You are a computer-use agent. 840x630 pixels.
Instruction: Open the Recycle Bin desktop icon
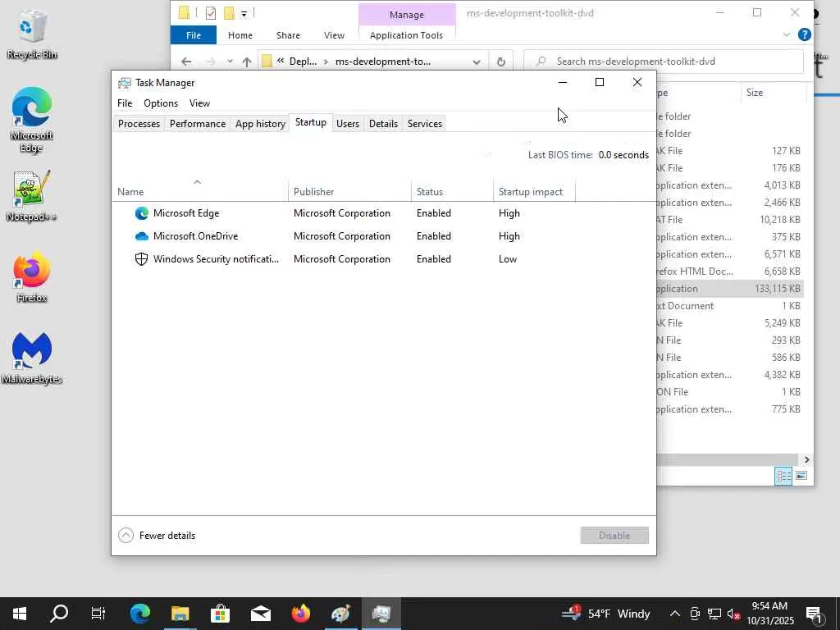pyautogui.click(x=32, y=34)
